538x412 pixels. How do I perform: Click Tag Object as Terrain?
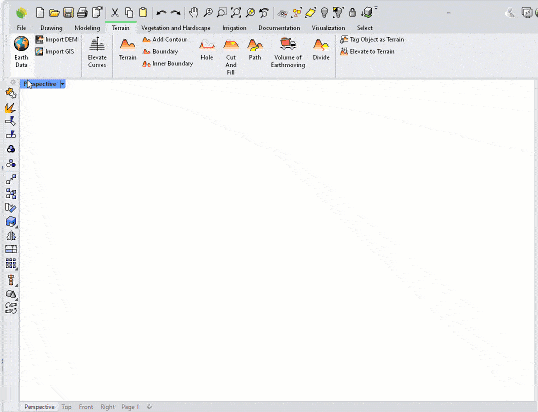coord(372,39)
